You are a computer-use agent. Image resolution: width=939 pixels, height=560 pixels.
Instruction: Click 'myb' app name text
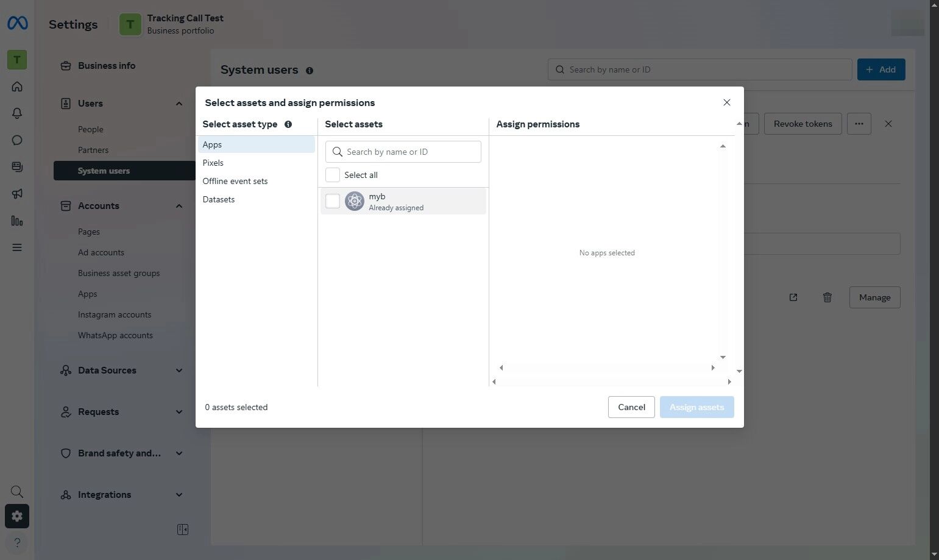tap(377, 196)
